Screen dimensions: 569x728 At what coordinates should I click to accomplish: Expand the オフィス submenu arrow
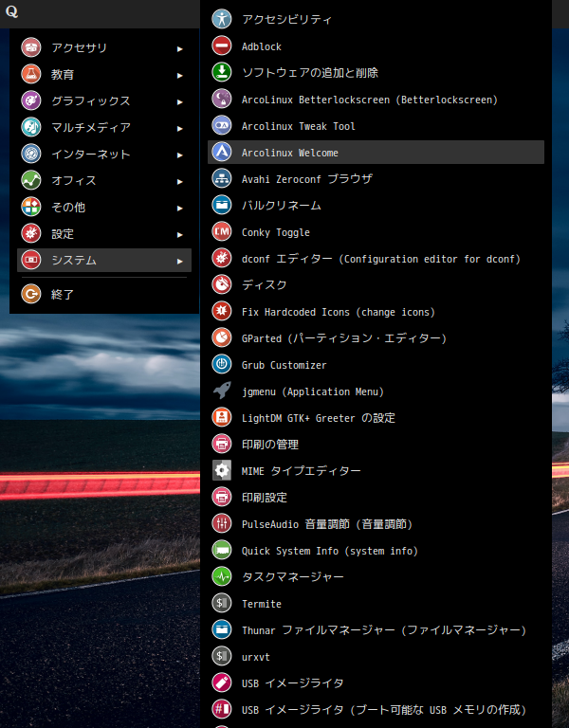pos(180,182)
